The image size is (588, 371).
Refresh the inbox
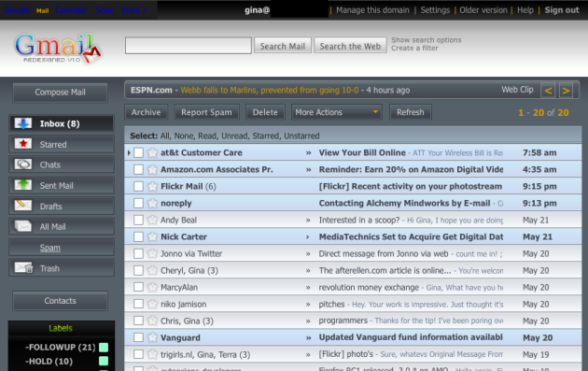coord(411,112)
